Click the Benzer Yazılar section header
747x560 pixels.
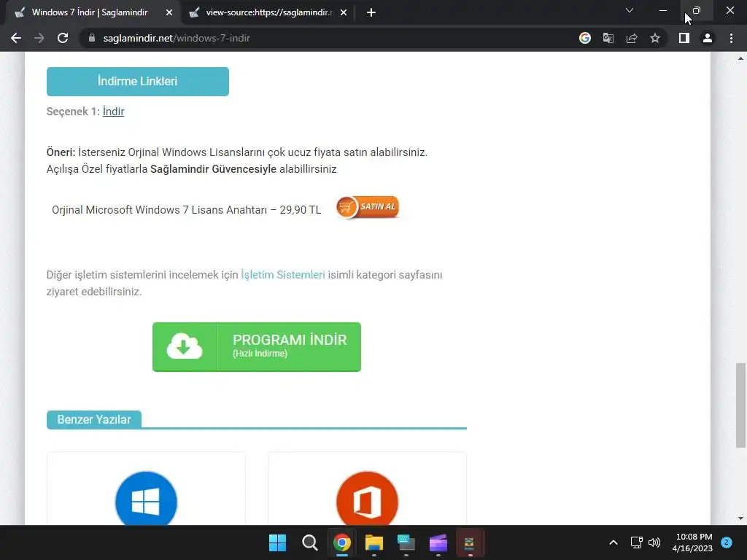tap(94, 419)
